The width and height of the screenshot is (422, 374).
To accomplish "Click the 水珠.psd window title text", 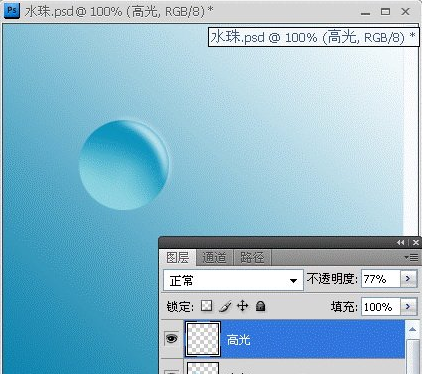I will [119, 11].
